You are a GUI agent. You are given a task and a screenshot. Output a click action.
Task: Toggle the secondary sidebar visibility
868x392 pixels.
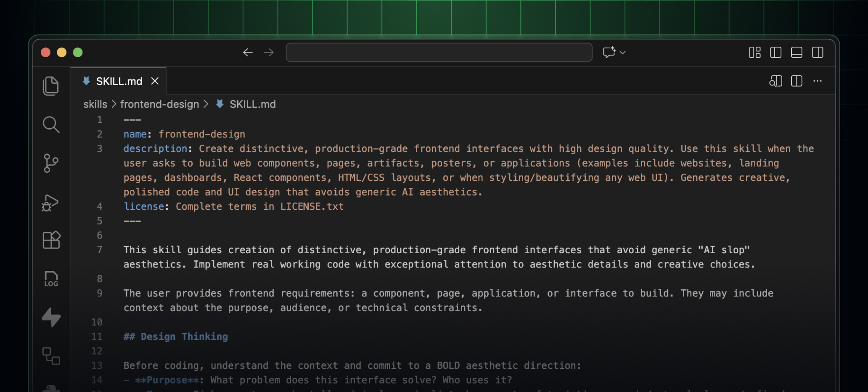coord(818,52)
